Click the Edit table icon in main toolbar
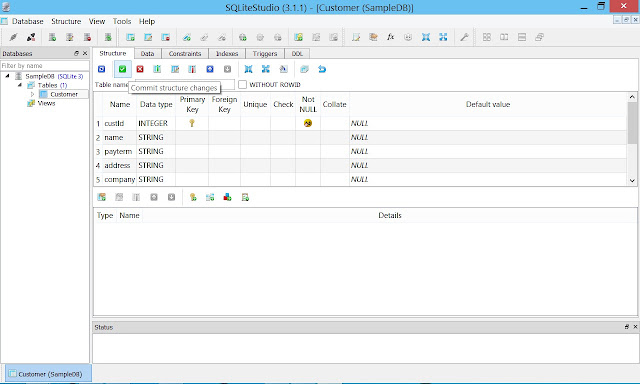The height and width of the screenshot is (384, 640). pyautogui.click(x=148, y=37)
